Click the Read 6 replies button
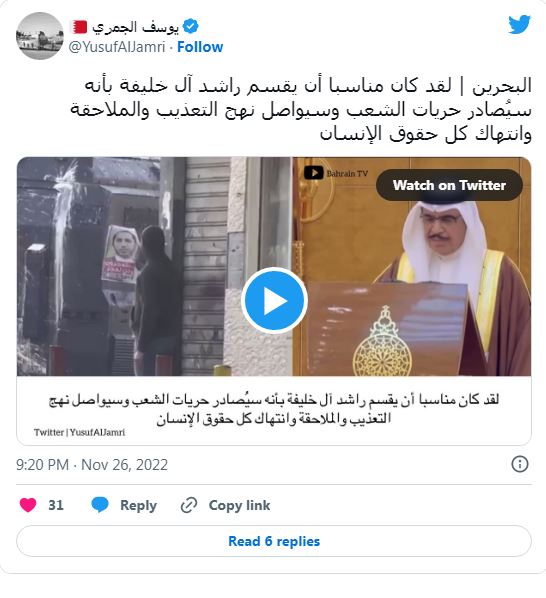The image size is (546, 598). click(x=274, y=541)
